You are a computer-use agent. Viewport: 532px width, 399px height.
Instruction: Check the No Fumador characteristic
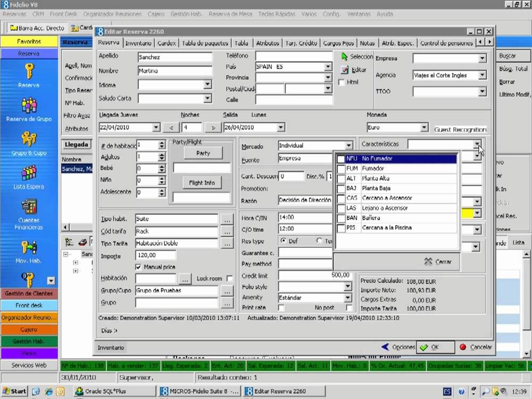[x=341, y=159]
